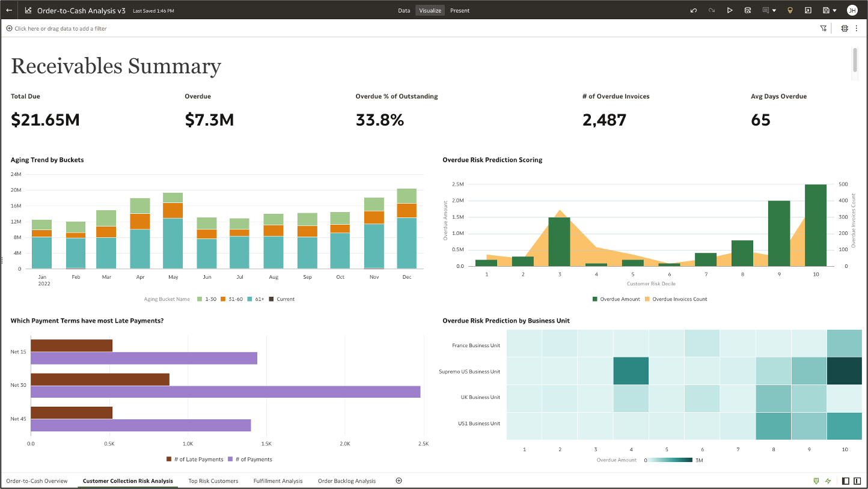Open the filter bar three-dot menu
Viewport: 868px width, 489px height.
[856, 28]
